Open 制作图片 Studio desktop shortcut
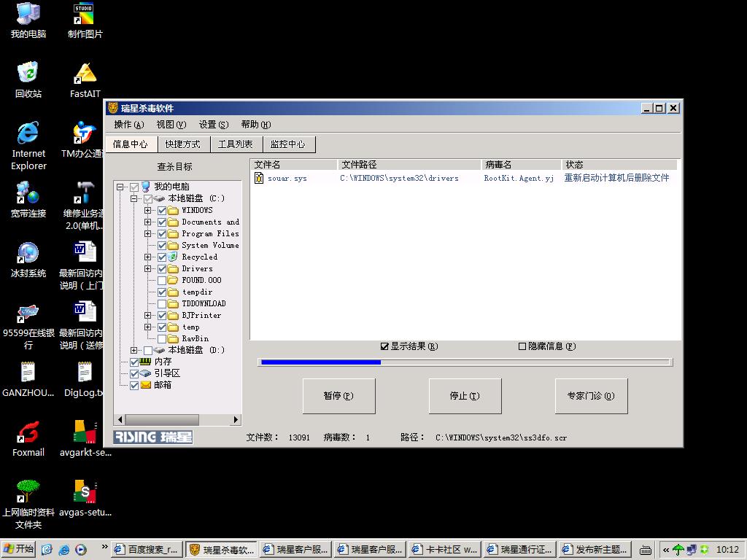This screenshot has height=560, width=747. point(85,21)
